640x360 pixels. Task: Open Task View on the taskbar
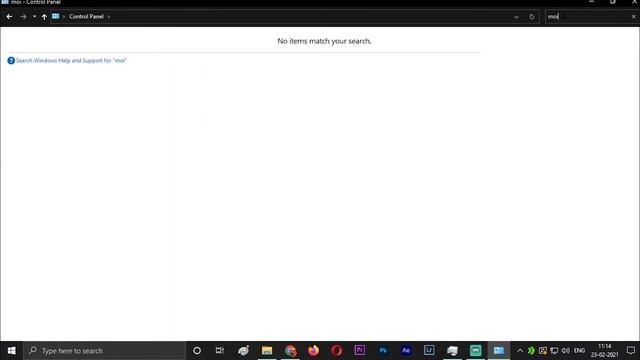[220, 351]
